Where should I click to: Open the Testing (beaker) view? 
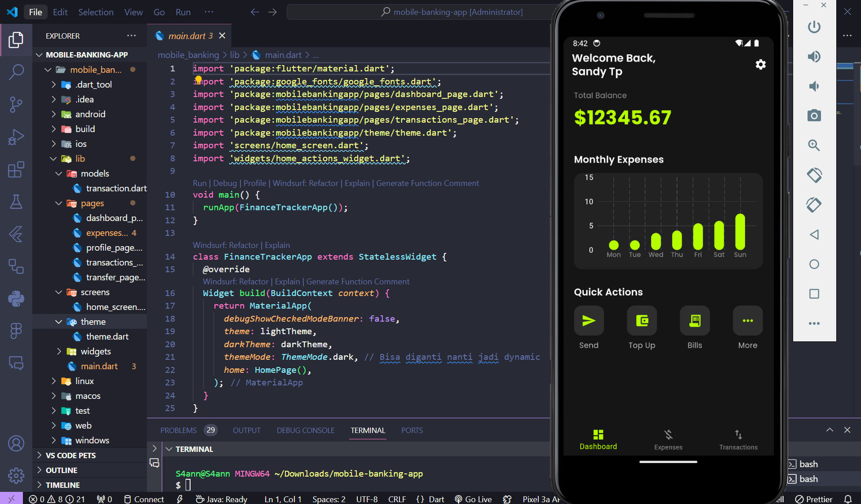point(16,202)
